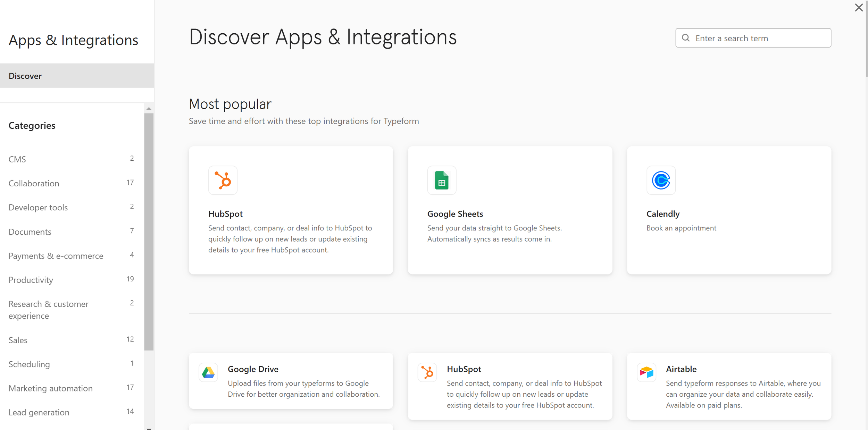Open the Payments & e-commerce category
The image size is (868, 430).
(56, 256)
